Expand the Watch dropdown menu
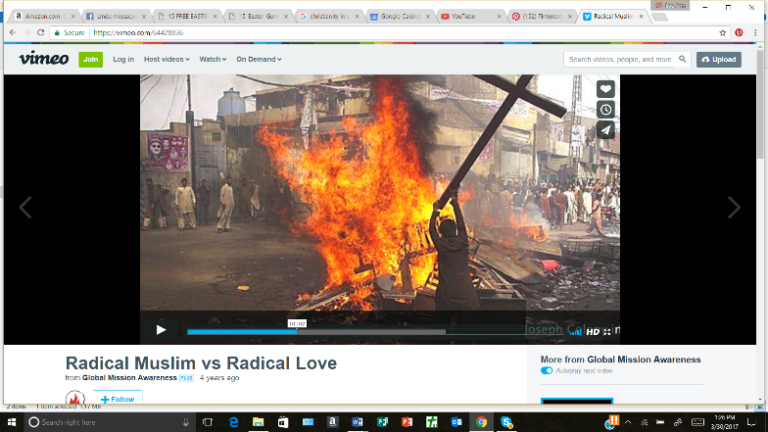Viewport: 768px width, 432px height. [x=212, y=59]
